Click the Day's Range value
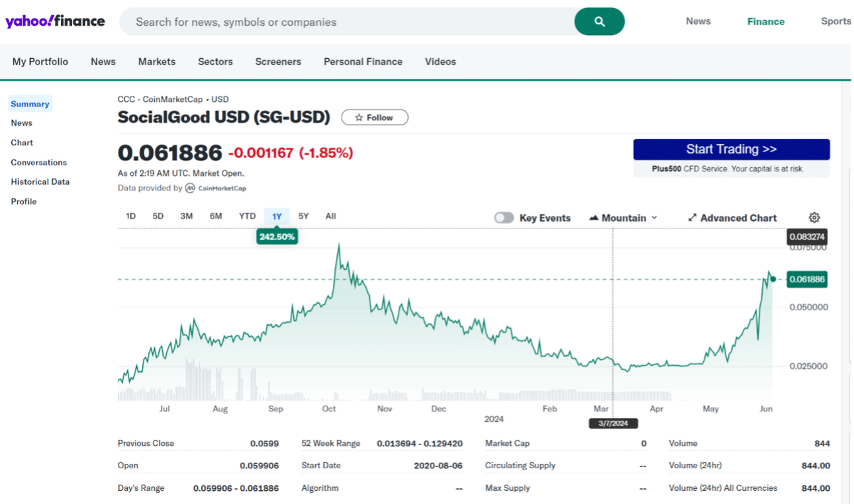The height and width of the screenshot is (504, 854). click(x=236, y=488)
